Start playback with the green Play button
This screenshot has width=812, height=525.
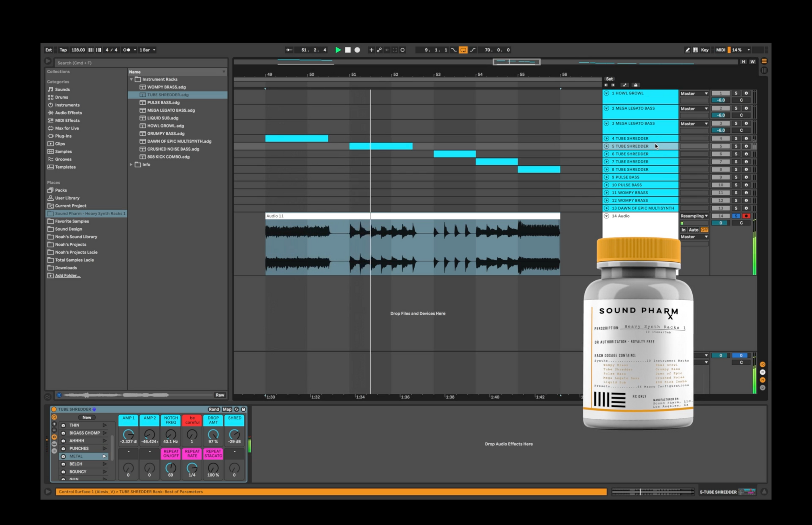click(338, 50)
